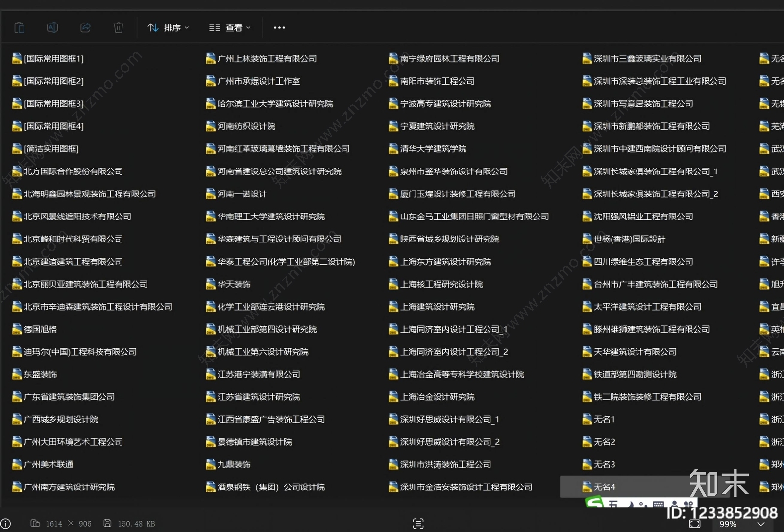Image resolution: width=784 pixels, height=532 pixels.
Task: Select the file icon of 清华大学建筑学院
Action: 393,149
